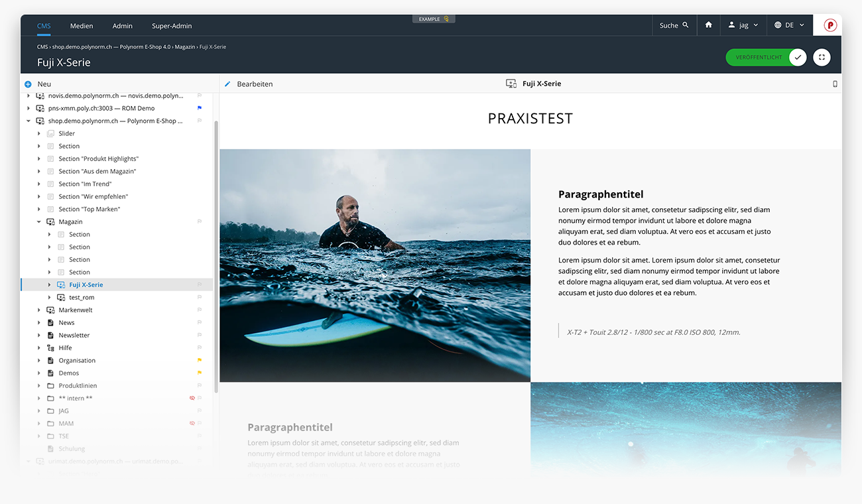The image size is (862, 504).
Task: Toggle hidden eye icon on MAM row
Action: [192, 423]
